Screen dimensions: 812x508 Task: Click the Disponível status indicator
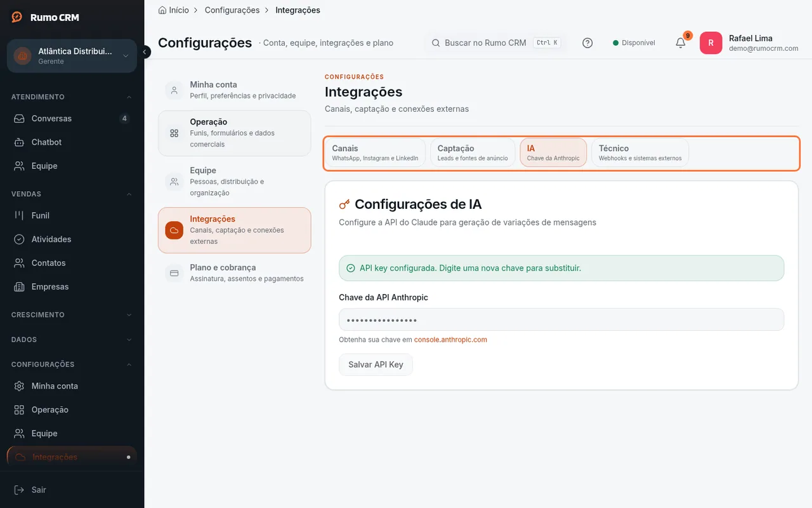(634, 43)
